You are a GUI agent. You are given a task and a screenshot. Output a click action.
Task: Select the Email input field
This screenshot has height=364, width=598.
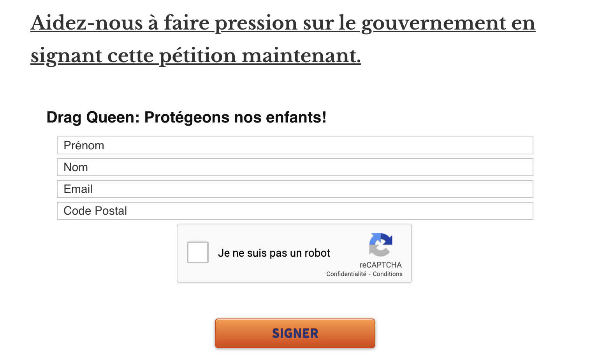pos(295,189)
